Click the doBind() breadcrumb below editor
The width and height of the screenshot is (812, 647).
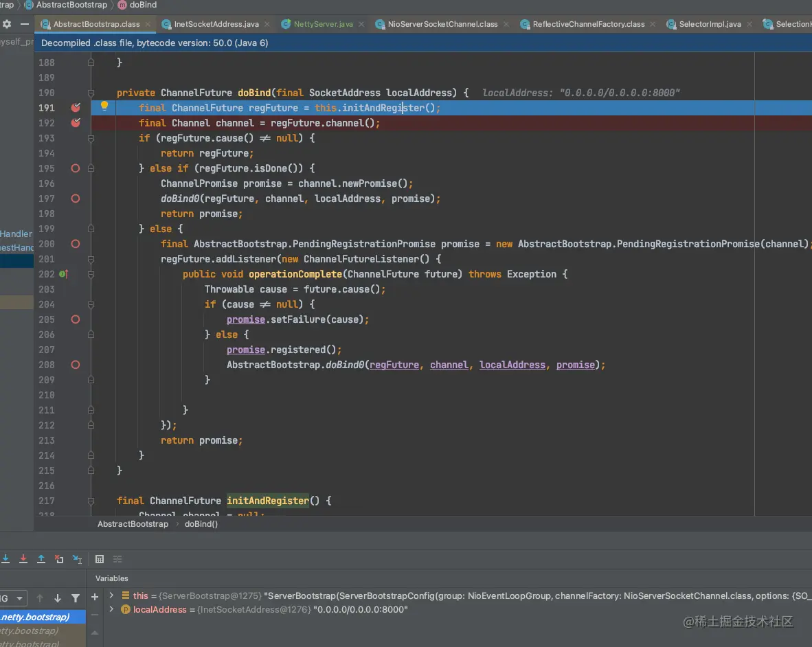tap(201, 524)
